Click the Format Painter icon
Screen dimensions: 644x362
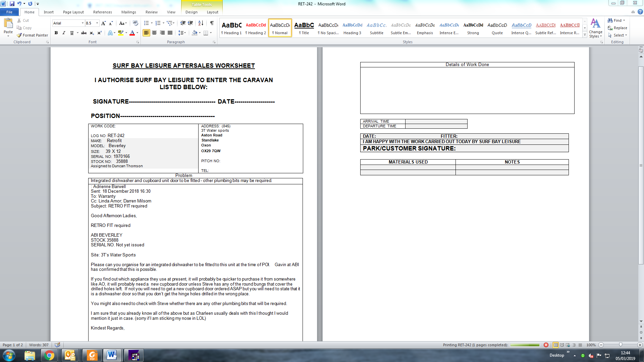[x=19, y=35]
